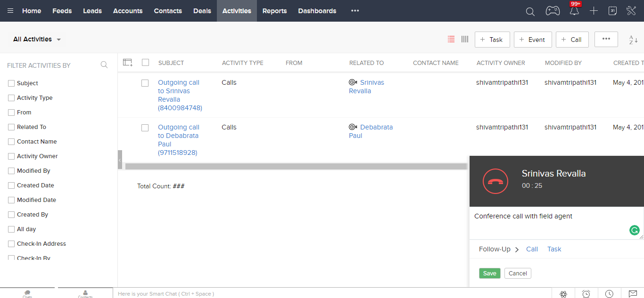Screen dimensions: 644x298
Task: End the call with red hang-up icon
Action: 495,181
